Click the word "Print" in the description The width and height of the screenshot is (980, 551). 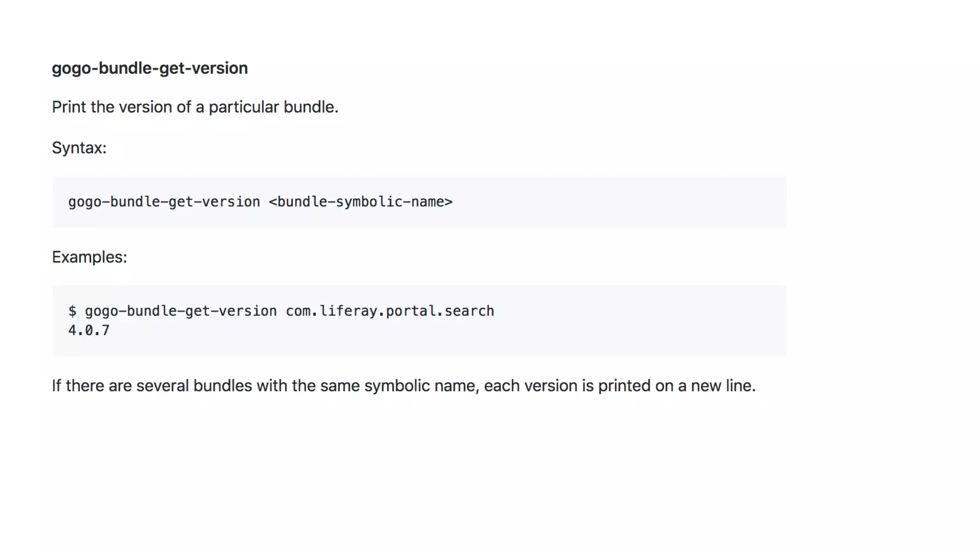pos(69,107)
